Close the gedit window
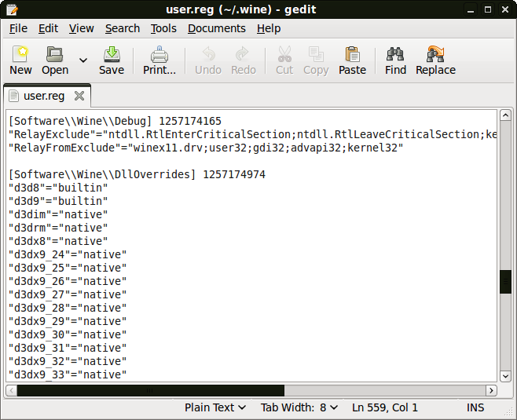 tap(504, 9)
